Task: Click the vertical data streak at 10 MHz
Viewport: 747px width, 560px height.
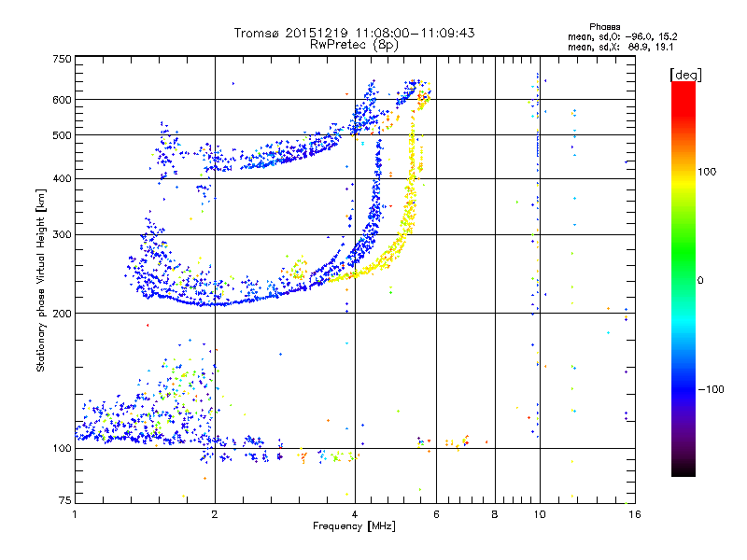Action: [x=537, y=255]
